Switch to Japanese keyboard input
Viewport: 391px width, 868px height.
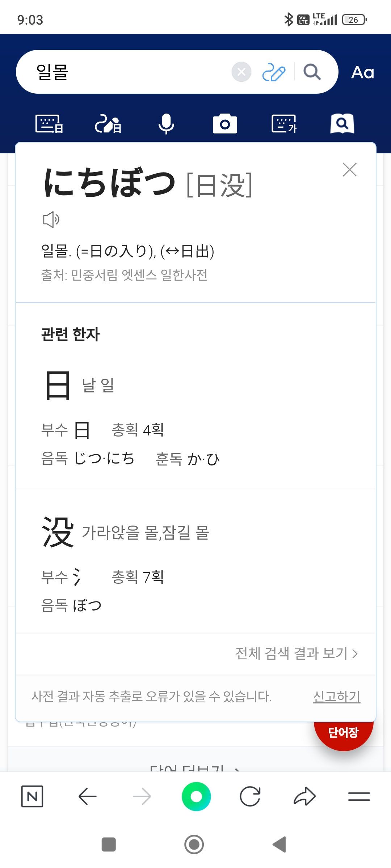(x=49, y=124)
